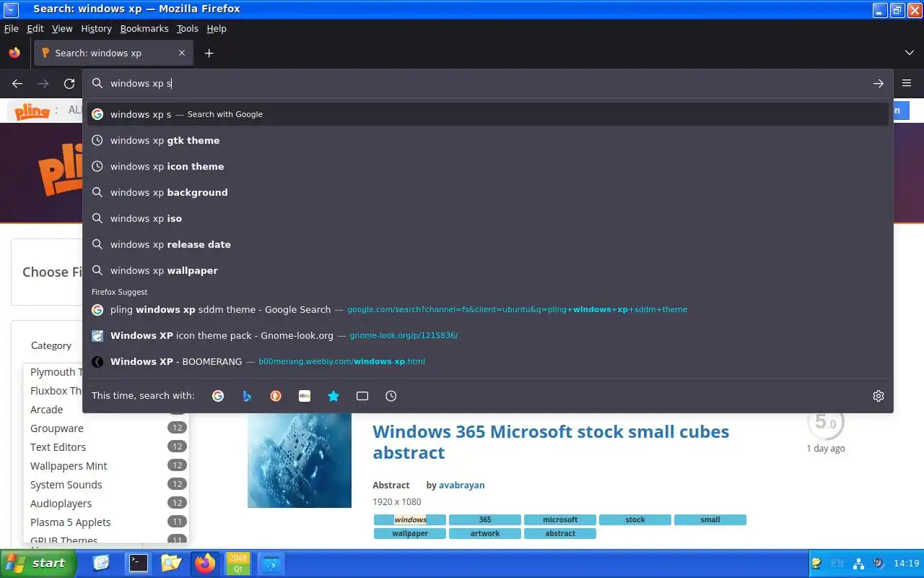This screenshot has height=578, width=924.
Task: Reload the current page
Action: (x=69, y=84)
